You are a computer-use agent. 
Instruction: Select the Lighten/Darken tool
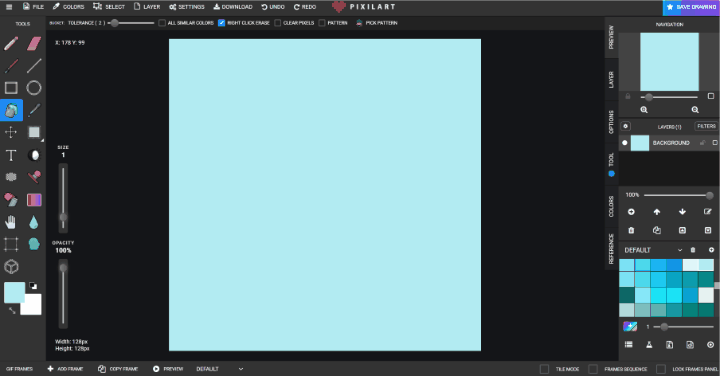34,155
